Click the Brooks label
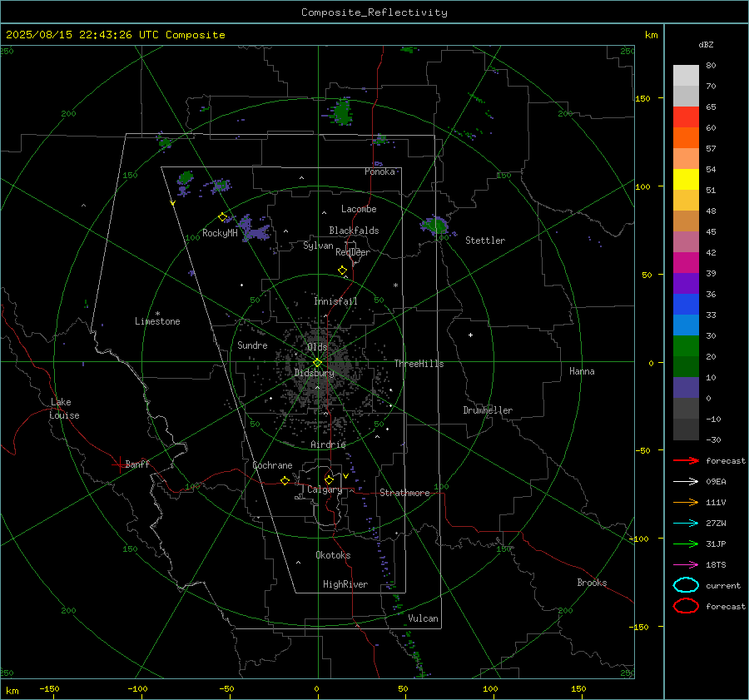749x700 pixels. 592,583
